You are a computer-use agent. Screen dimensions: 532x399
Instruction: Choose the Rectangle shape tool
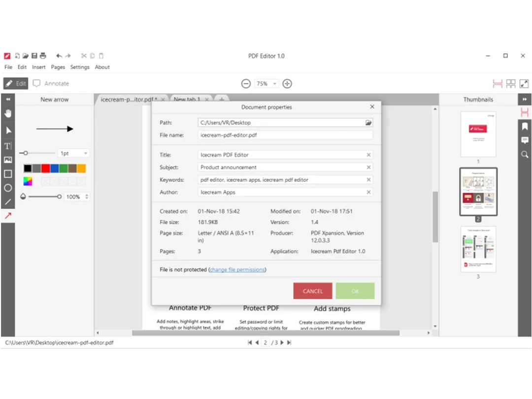coord(8,174)
